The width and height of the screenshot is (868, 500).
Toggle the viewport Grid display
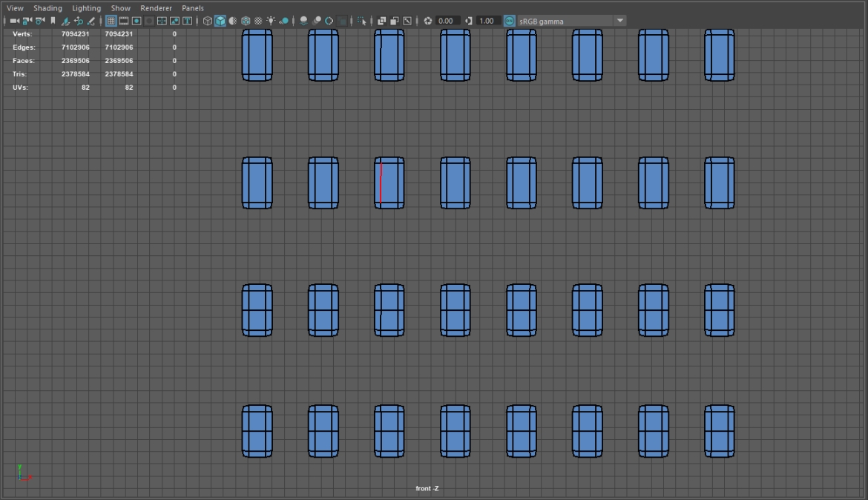[111, 21]
